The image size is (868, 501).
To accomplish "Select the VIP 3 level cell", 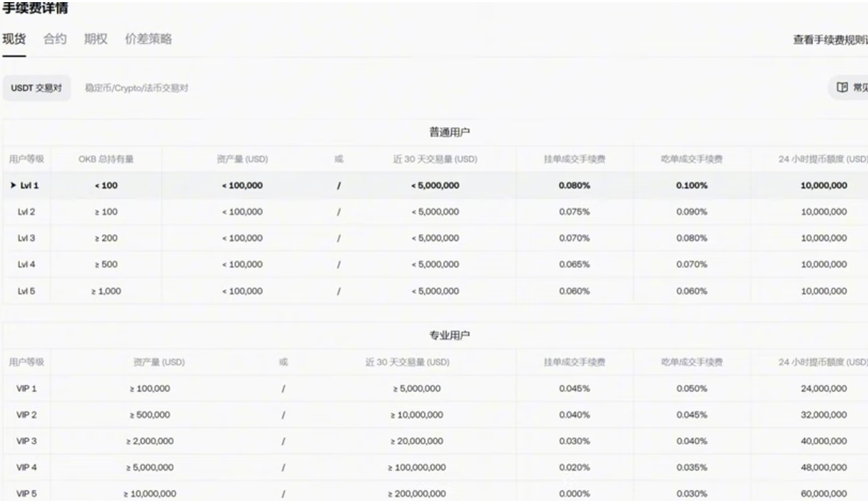I will point(25,441).
